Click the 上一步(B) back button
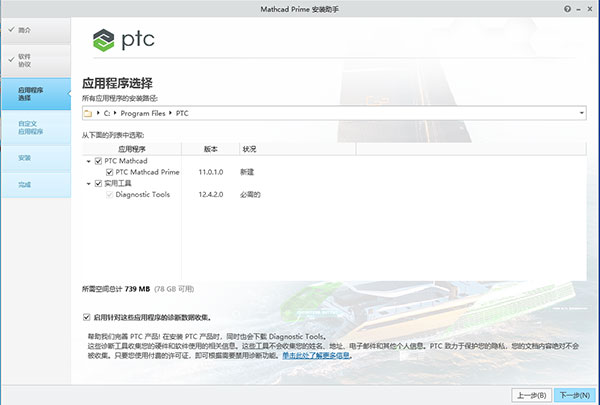 pyautogui.click(x=528, y=395)
